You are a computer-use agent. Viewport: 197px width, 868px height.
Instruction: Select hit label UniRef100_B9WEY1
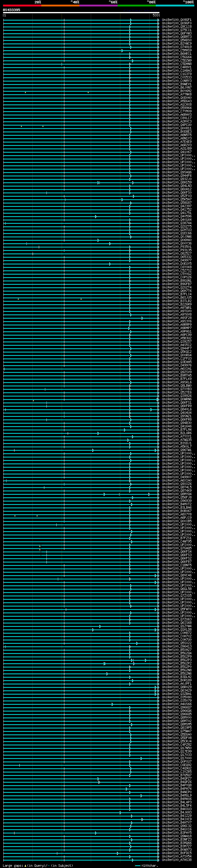pyautogui.click(x=177, y=84)
